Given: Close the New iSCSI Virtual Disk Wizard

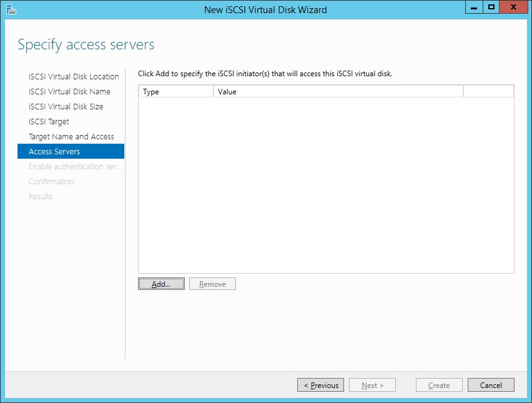Looking at the screenshot, I should coord(513,7).
